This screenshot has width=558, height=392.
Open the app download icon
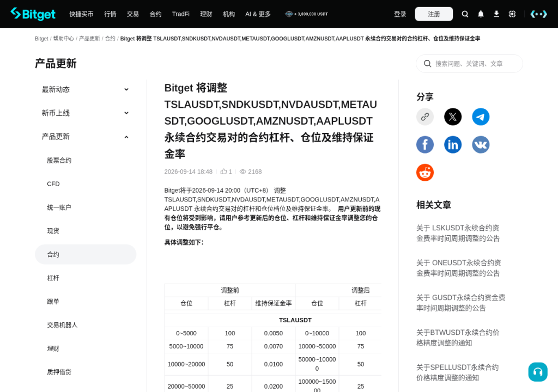pyautogui.click(x=496, y=14)
